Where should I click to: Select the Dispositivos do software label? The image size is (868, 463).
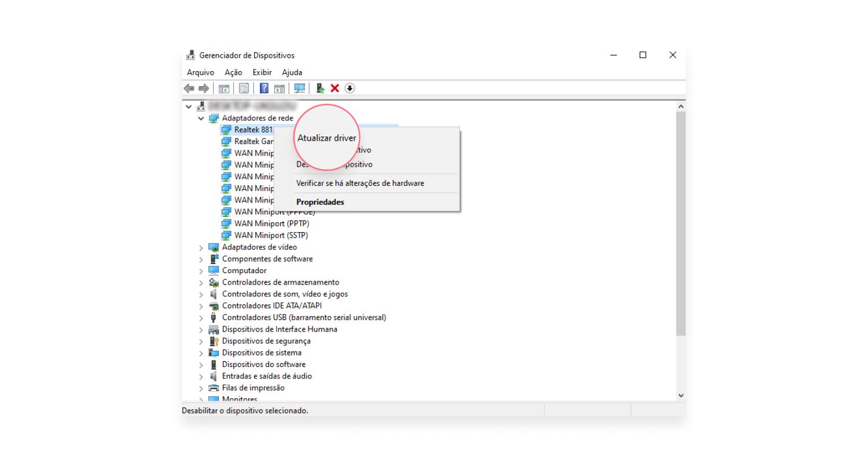click(264, 364)
